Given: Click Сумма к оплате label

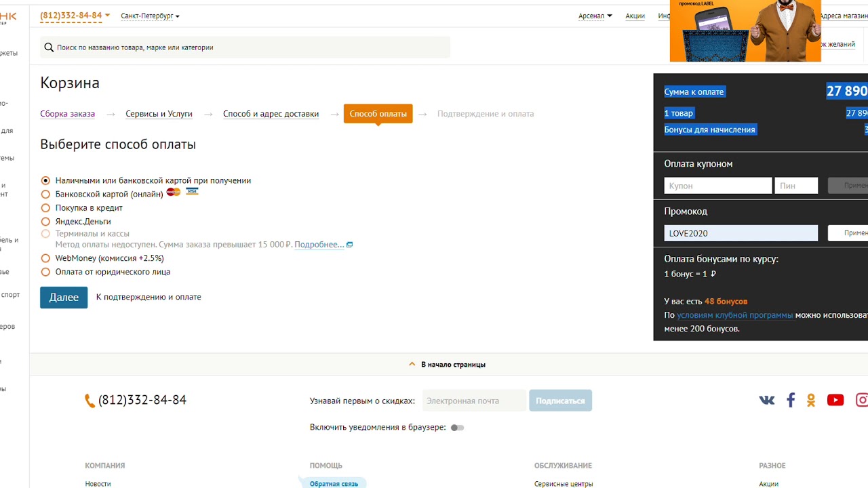Looking at the screenshot, I should 694,91.
